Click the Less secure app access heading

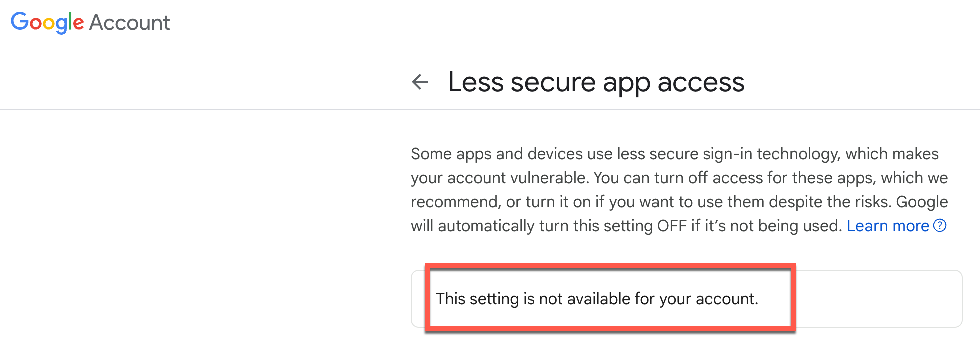(x=596, y=82)
